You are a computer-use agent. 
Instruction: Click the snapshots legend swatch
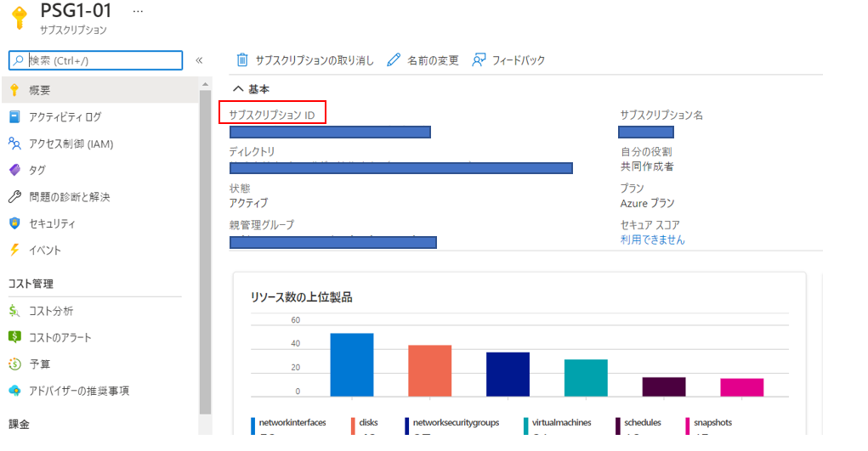pos(688,426)
